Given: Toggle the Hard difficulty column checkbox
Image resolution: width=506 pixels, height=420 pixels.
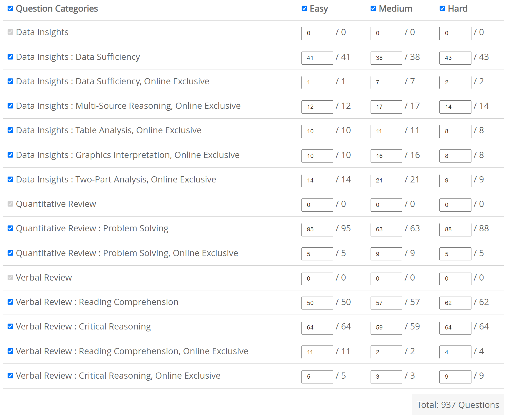Looking at the screenshot, I should point(443,8).
